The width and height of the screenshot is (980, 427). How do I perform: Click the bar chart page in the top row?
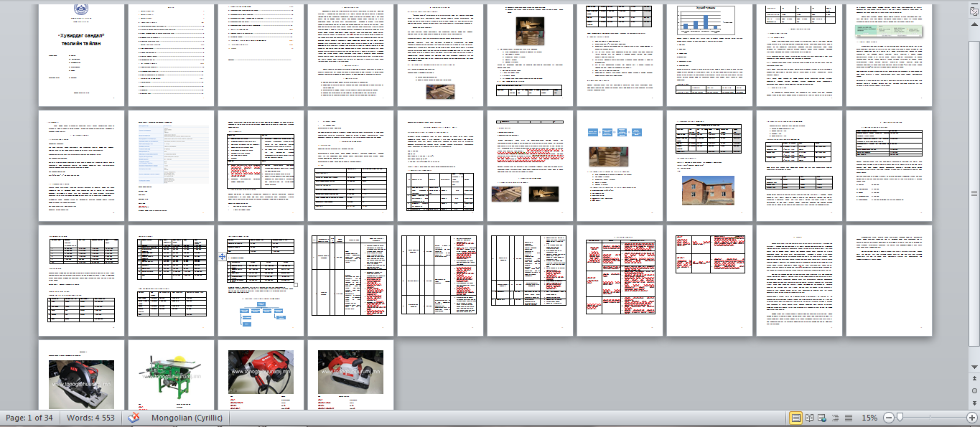tap(706, 19)
